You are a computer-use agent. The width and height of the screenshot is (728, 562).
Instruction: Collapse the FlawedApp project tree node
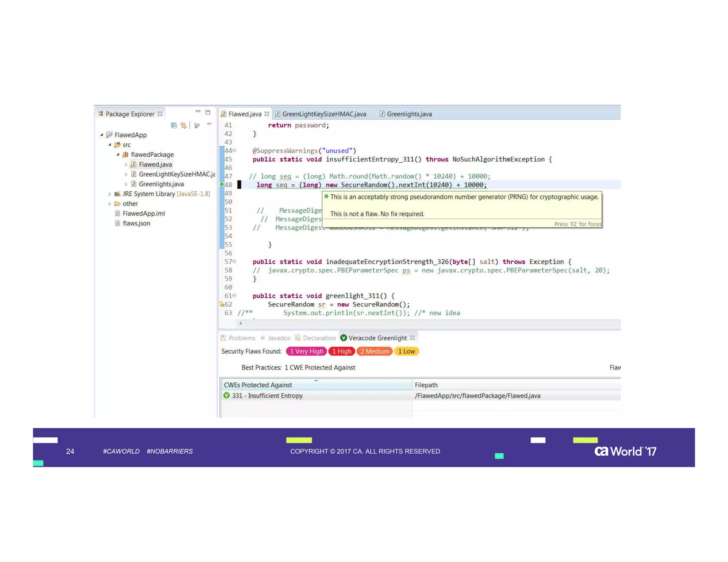[x=102, y=135]
